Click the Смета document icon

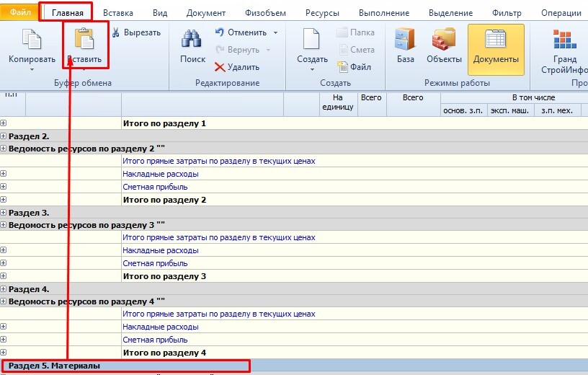click(343, 50)
